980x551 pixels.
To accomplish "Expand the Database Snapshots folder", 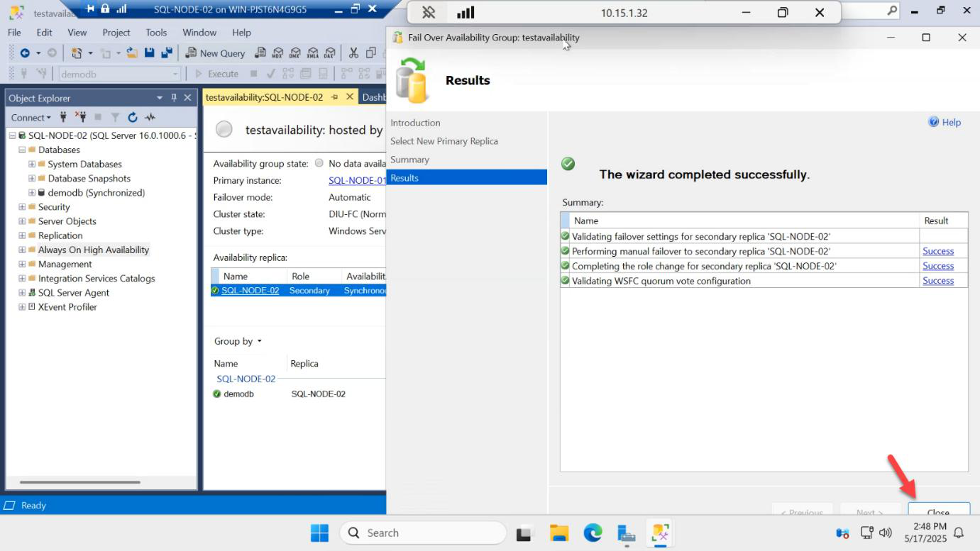I will (32, 178).
